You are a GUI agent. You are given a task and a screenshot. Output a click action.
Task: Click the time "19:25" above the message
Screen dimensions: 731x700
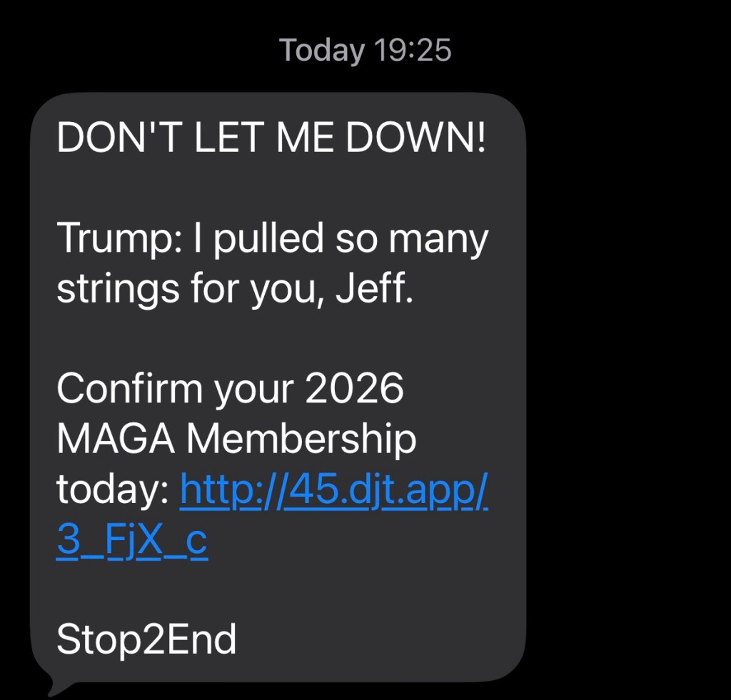412,51
